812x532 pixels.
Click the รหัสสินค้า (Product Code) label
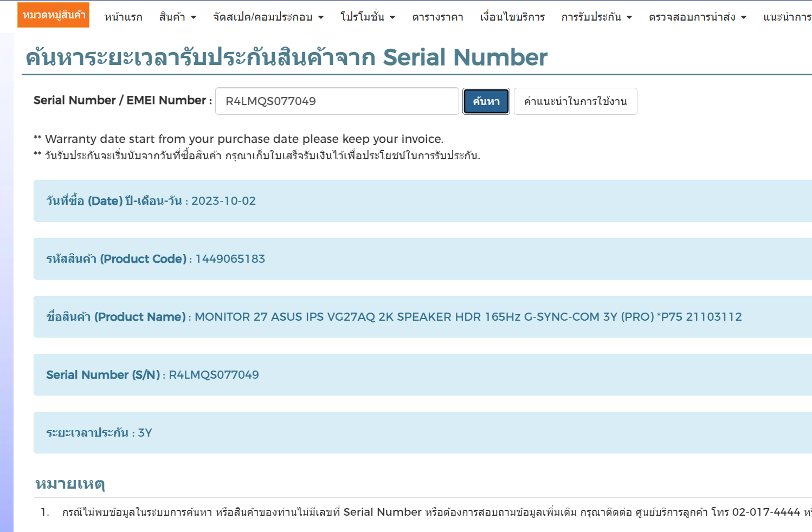pos(117,259)
